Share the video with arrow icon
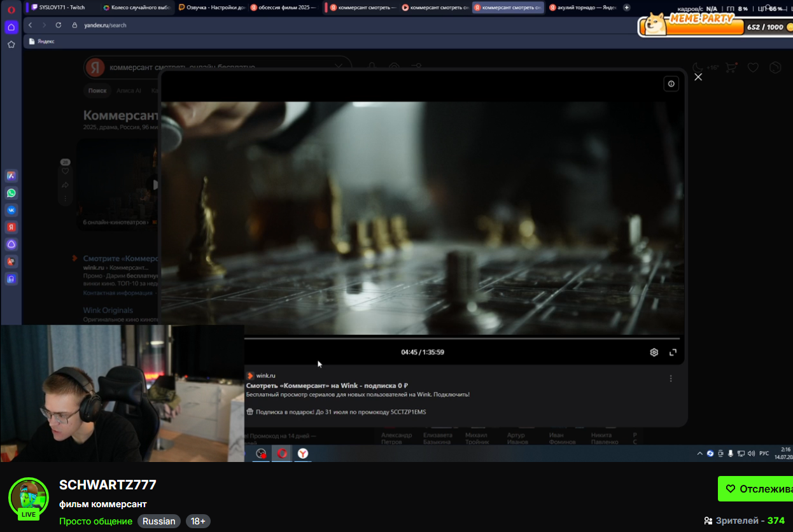The height and width of the screenshot is (532, 793). (65, 185)
